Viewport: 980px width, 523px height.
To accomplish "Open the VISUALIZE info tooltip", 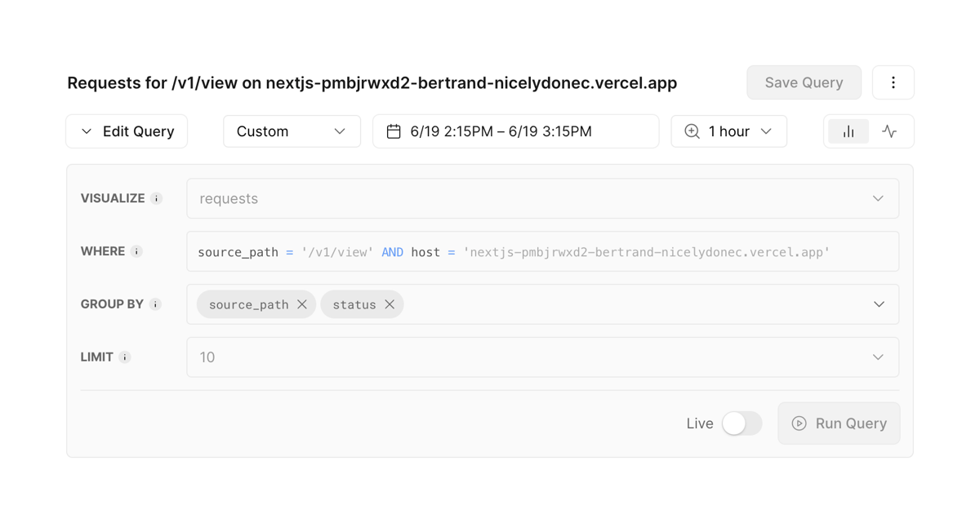I will pos(158,197).
